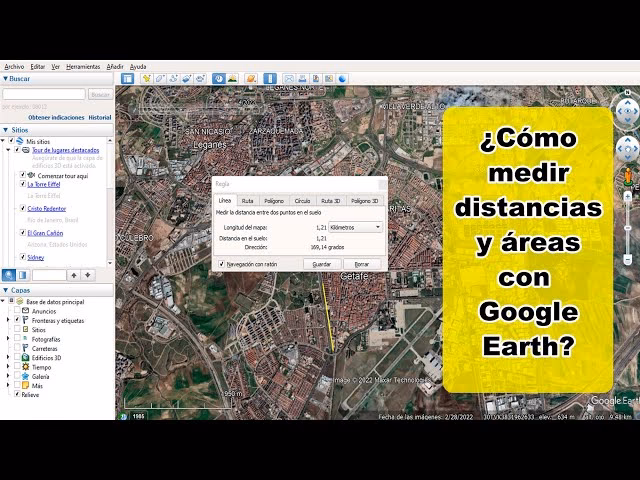Toggle sunlight across the landscape
Screen dimensions: 640x480
pyautogui.click(x=232, y=79)
